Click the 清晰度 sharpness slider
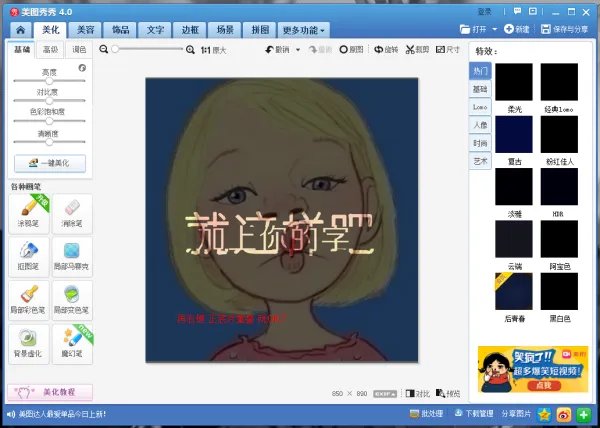This screenshot has height=428, width=600. coord(49,142)
